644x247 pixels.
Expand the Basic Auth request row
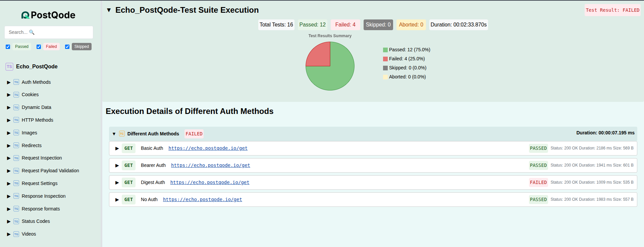[117, 148]
